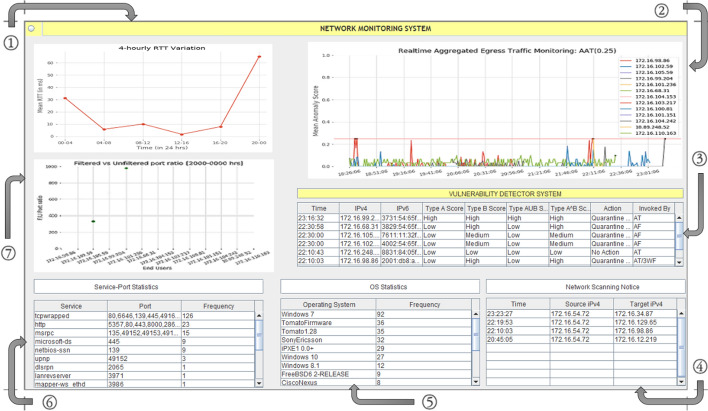Image resolution: width=708 pixels, height=411 pixels.
Task: Click the down arrow of the Service-Port table scrollbar
Action: coord(259,383)
